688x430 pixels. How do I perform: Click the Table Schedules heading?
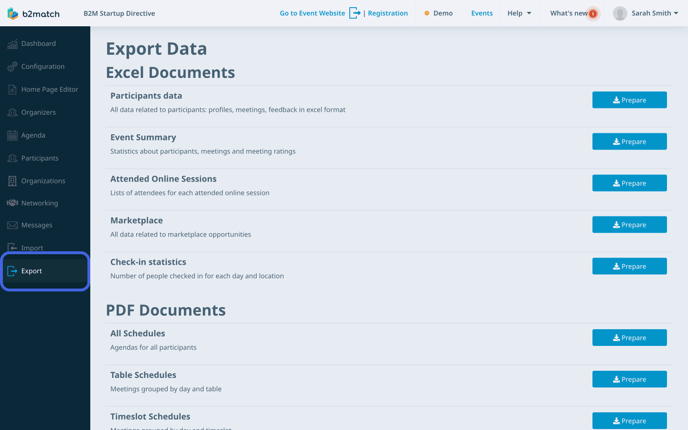click(x=143, y=375)
